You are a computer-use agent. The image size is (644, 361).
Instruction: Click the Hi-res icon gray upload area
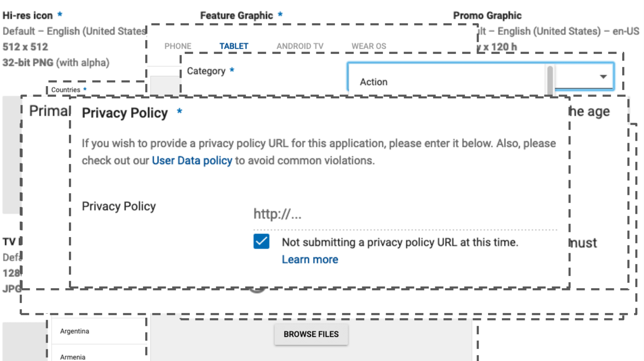tap(11, 154)
